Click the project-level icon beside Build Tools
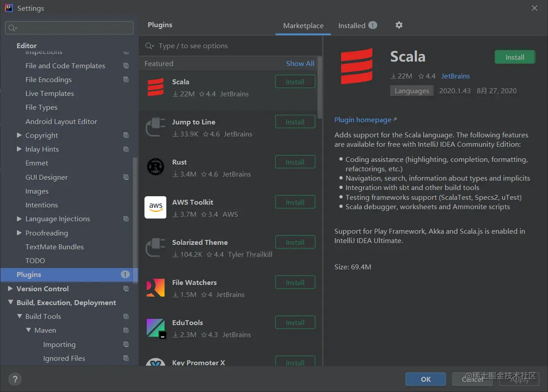The image size is (548, 392). [126, 316]
